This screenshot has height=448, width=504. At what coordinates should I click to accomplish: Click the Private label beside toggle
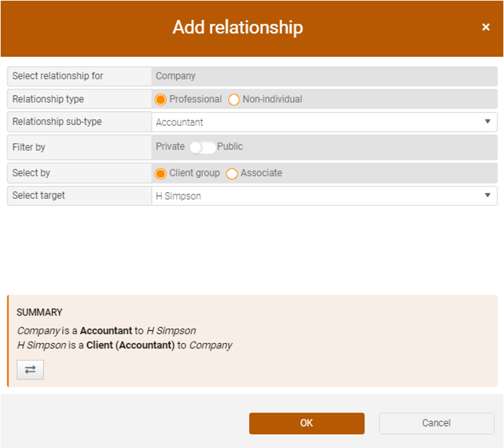170,146
